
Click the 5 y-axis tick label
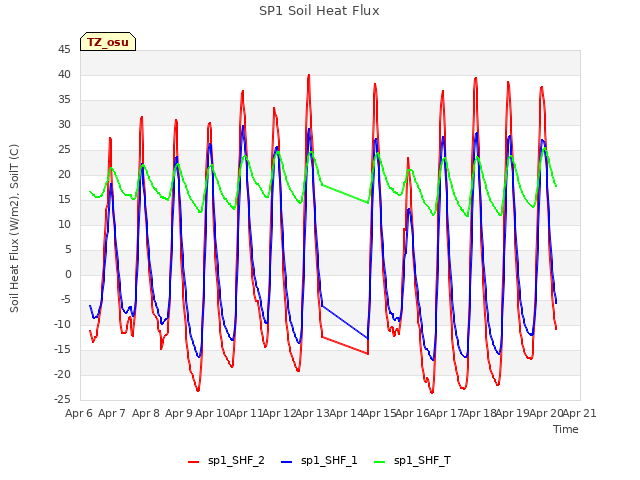pyautogui.click(x=68, y=249)
